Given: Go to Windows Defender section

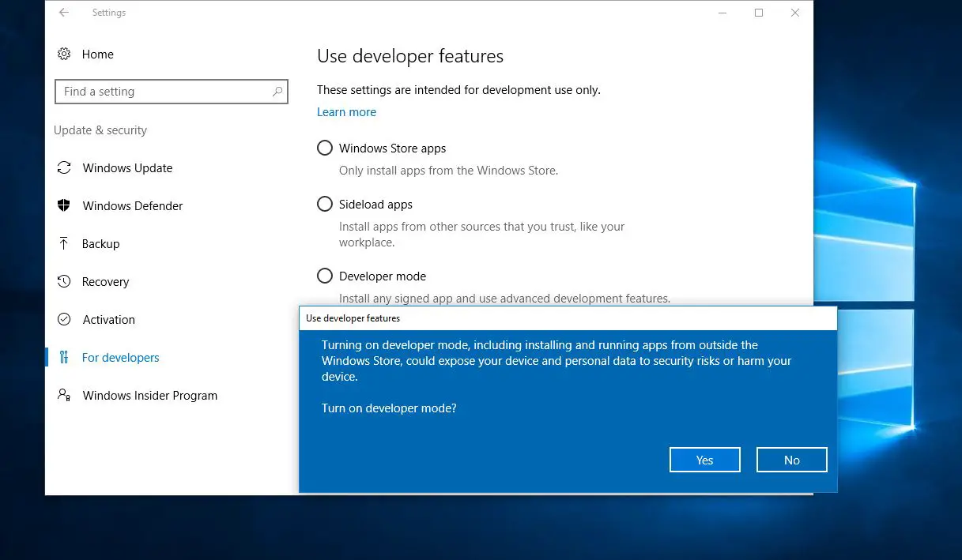Looking at the screenshot, I should point(133,205).
